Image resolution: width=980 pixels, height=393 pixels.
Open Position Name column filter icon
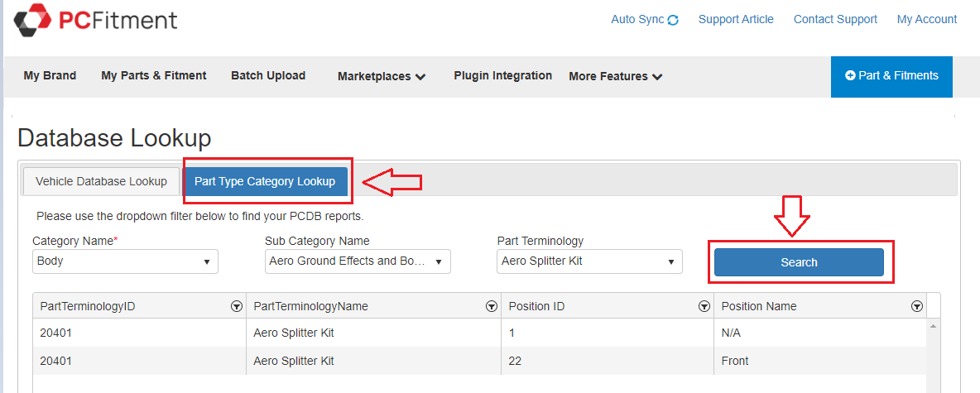tap(916, 306)
